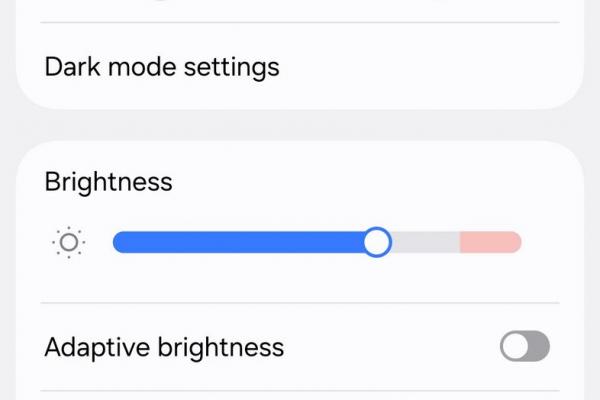Screen dimensions: 600x400
Task: Select the Brightness section heading
Action: point(109,182)
